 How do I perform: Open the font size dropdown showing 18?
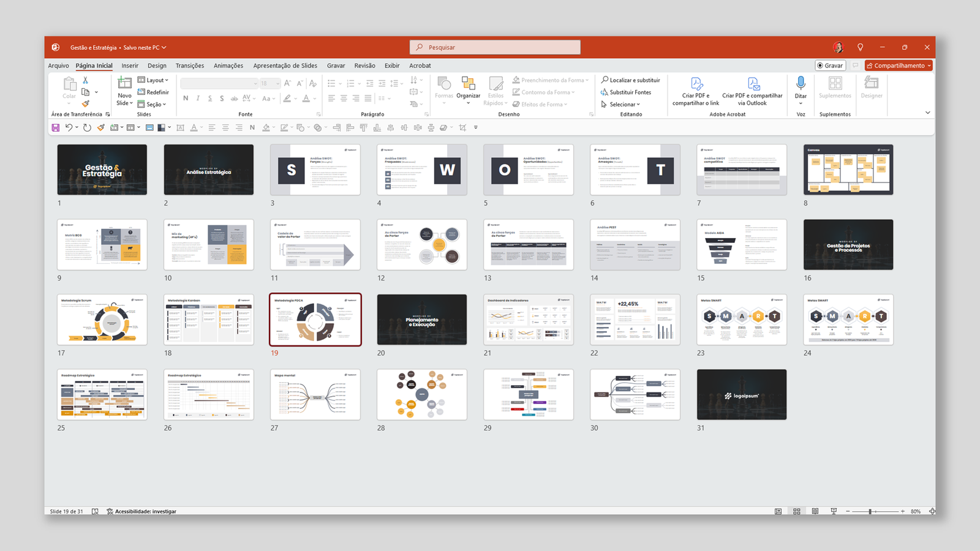point(270,83)
